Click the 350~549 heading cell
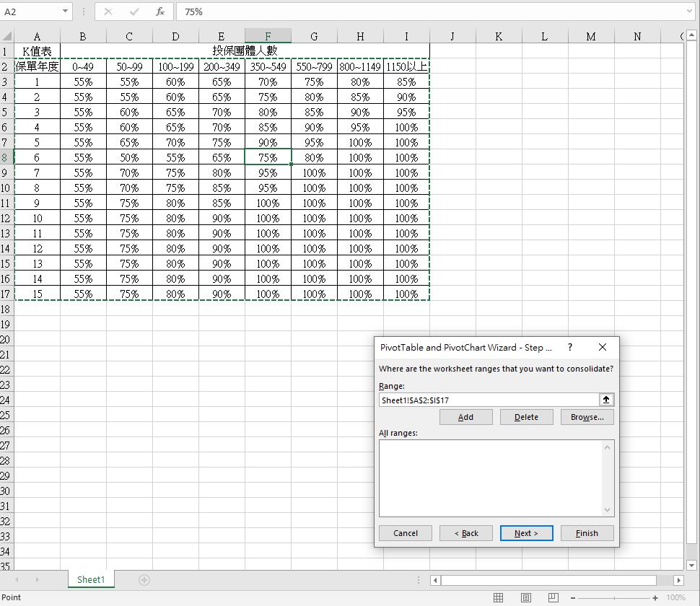 tap(268, 66)
